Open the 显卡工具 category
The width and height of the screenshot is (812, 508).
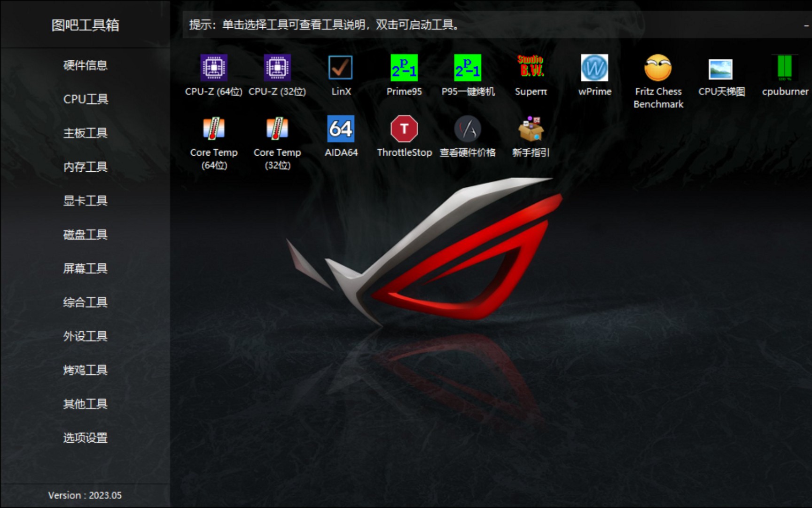(x=86, y=200)
